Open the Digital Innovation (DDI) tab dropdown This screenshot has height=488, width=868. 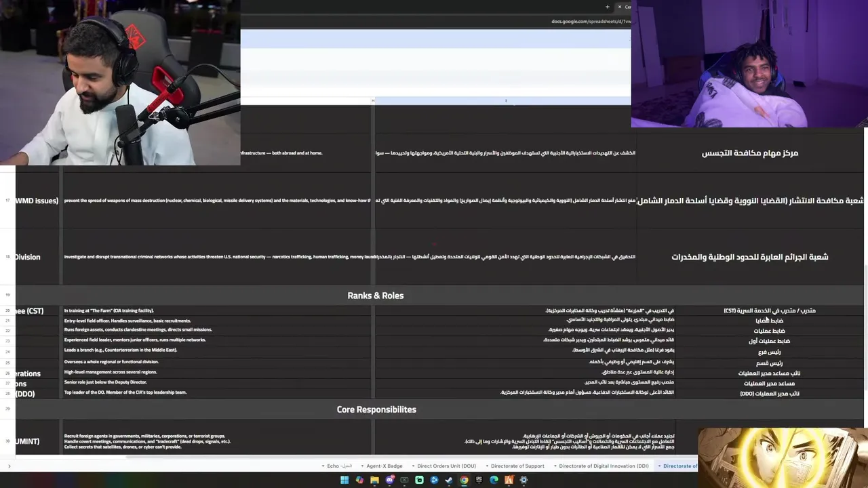click(555, 466)
